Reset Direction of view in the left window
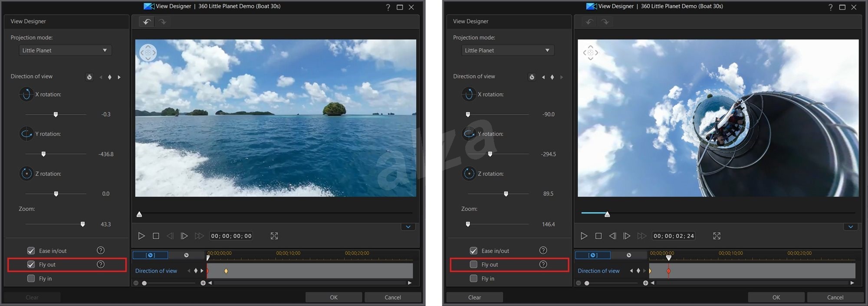The height and width of the screenshot is (306, 868). [89, 77]
